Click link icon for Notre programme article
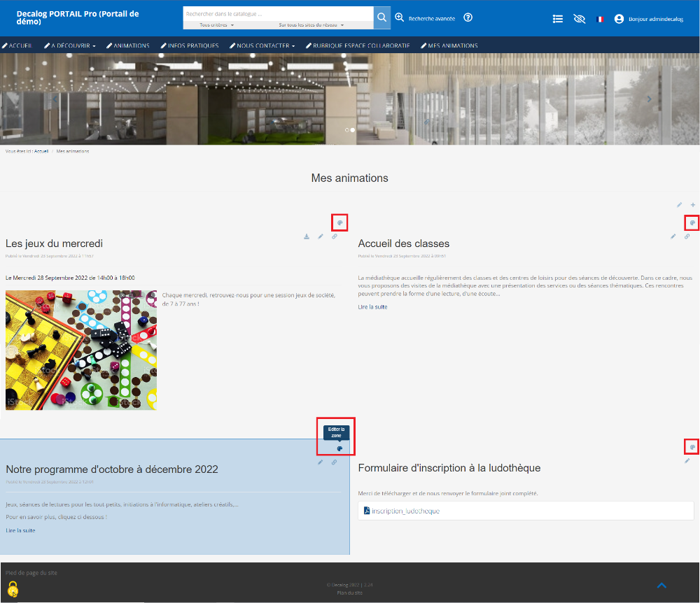 [x=335, y=462]
